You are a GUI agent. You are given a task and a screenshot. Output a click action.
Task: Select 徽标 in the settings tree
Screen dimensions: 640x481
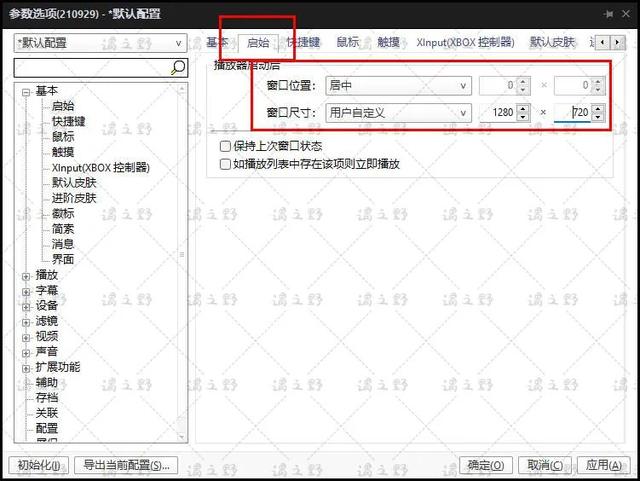(x=63, y=213)
